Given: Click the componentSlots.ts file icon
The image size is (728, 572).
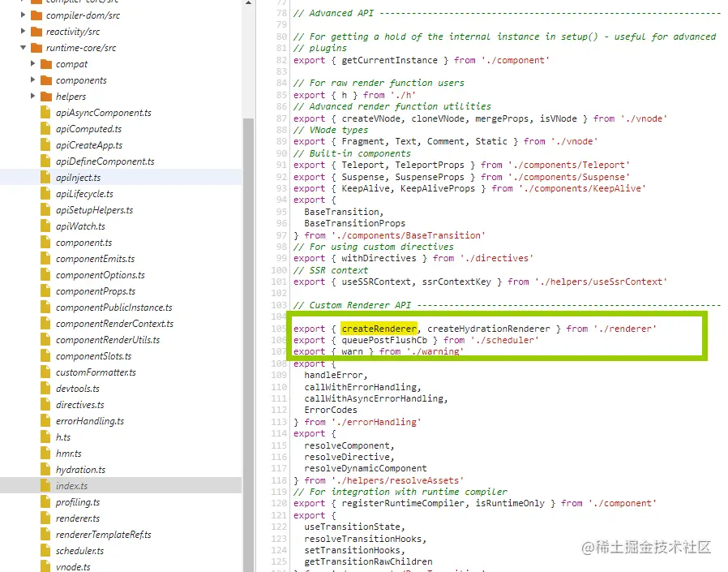Looking at the screenshot, I should pyautogui.click(x=45, y=356).
